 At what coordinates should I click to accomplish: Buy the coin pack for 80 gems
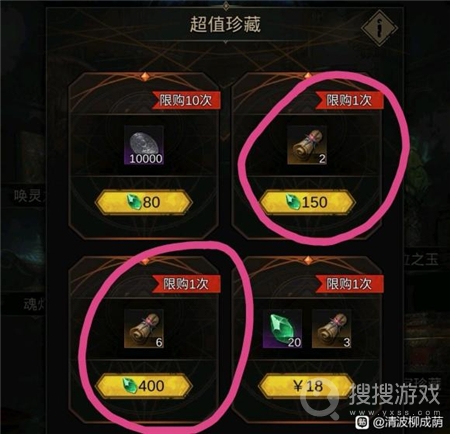(x=144, y=202)
